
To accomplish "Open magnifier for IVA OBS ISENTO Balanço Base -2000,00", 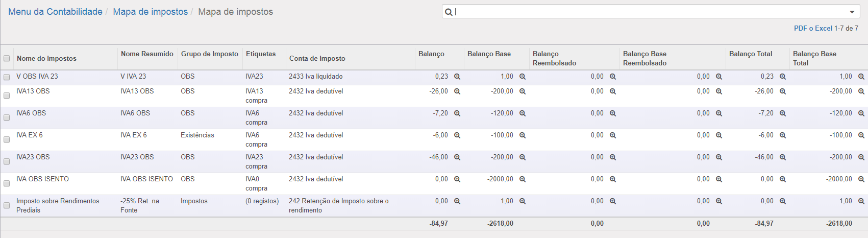I will [x=523, y=179].
